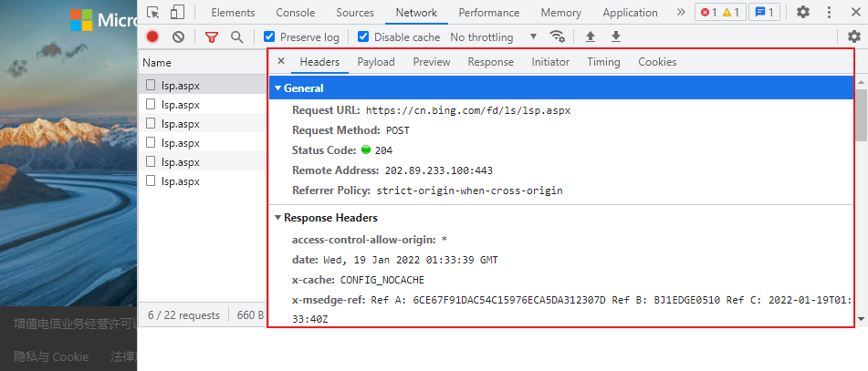Check the box beside first lsp.aspx request
868x371 pixels.
(x=152, y=86)
